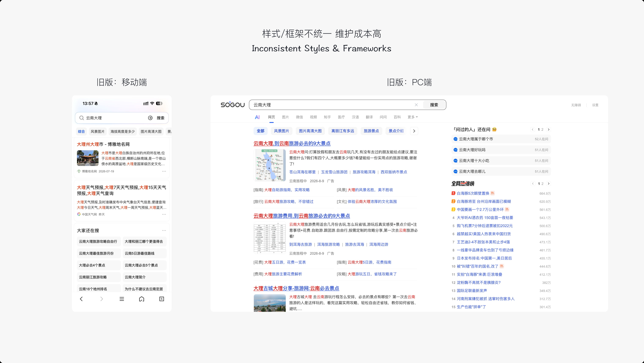Click the question 云南大理十大小吃
This screenshot has height=363, width=644.
click(501, 161)
